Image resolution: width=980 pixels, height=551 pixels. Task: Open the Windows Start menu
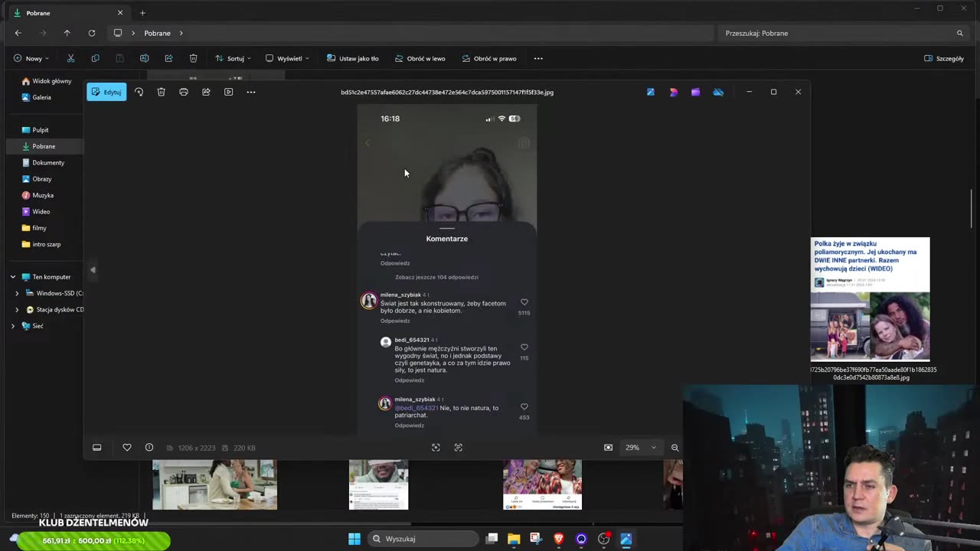pyautogui.click(x=354, y=539)
